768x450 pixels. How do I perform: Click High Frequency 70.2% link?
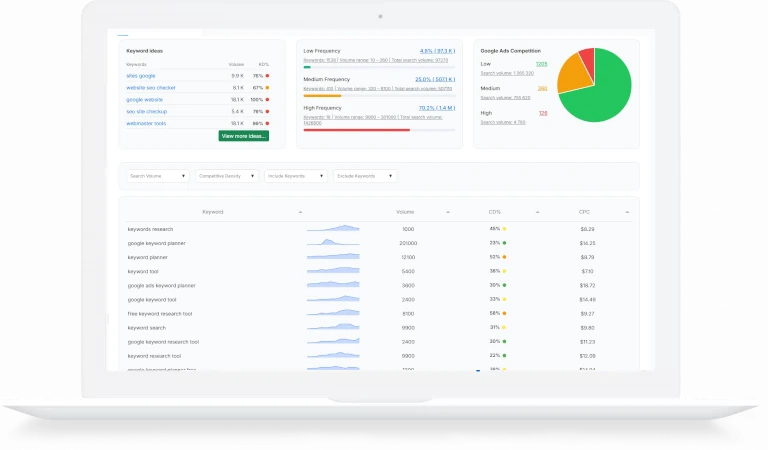pyautogui.click(x=437, y=108)
